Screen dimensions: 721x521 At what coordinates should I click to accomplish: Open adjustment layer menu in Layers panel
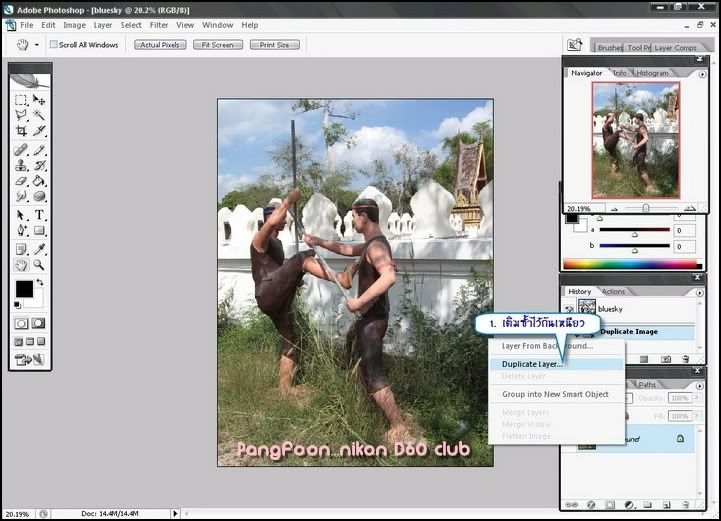tap(629, 505)
